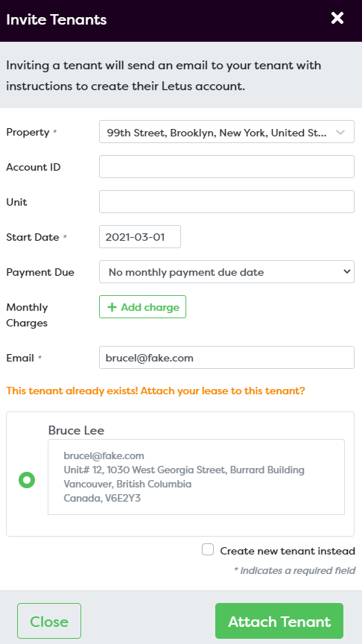Check the Create new tenant instead checkbox
362x644 pixels.
(208, 549)
